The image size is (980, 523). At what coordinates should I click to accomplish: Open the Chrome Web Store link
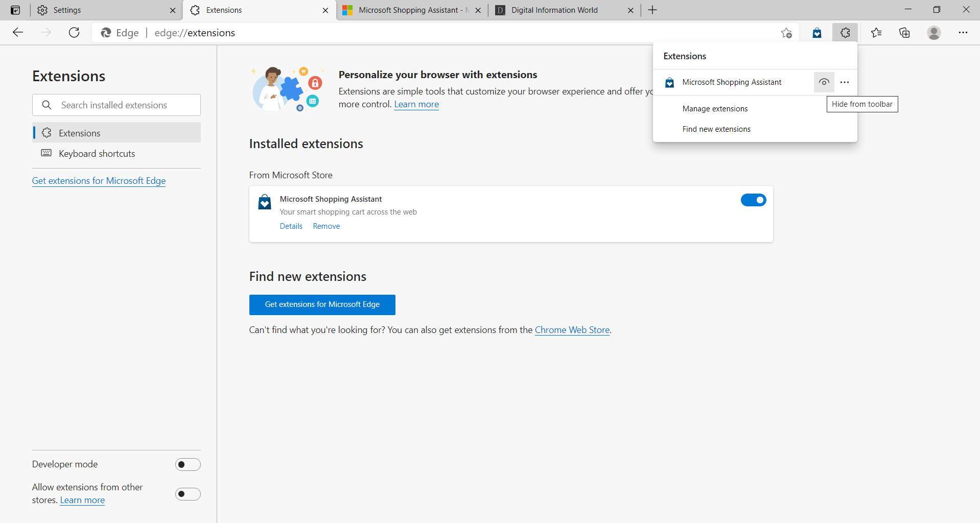572,329
